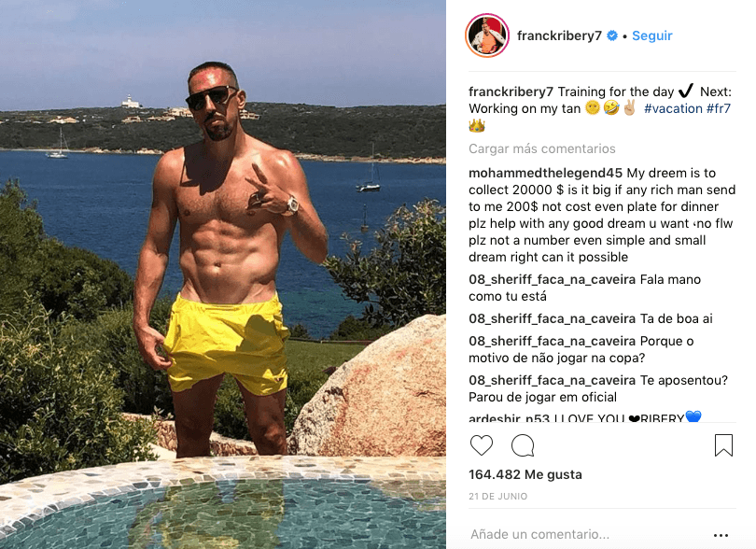
Task: Open comments via speech bubble icon
Action: pos(523,445)
